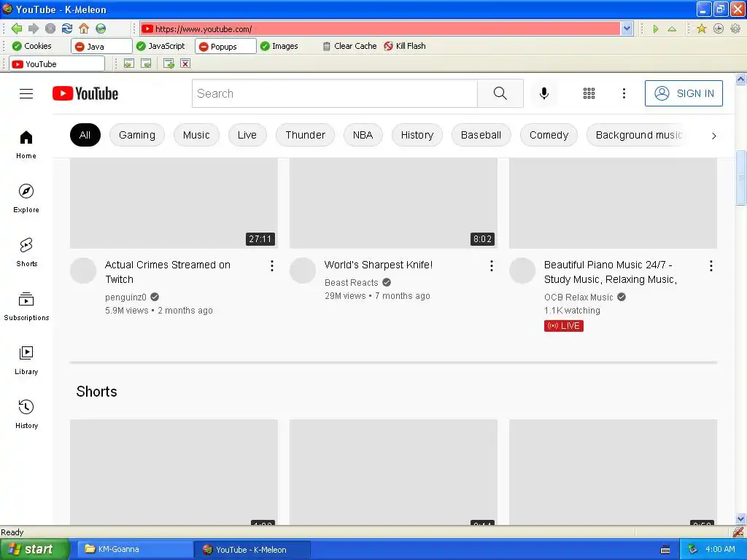Open the browser home page icon
The height and width of the screenshot is (560, 747).
pyautogui.click(x=84, y=28)
